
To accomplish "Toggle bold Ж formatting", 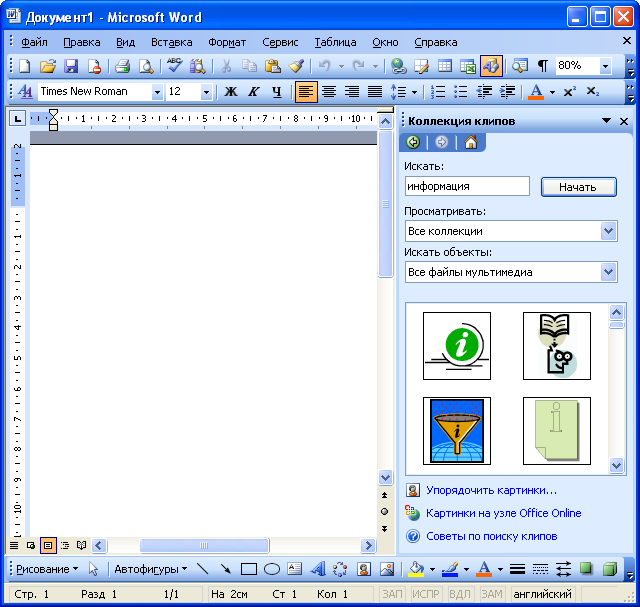I will (231, 91).
